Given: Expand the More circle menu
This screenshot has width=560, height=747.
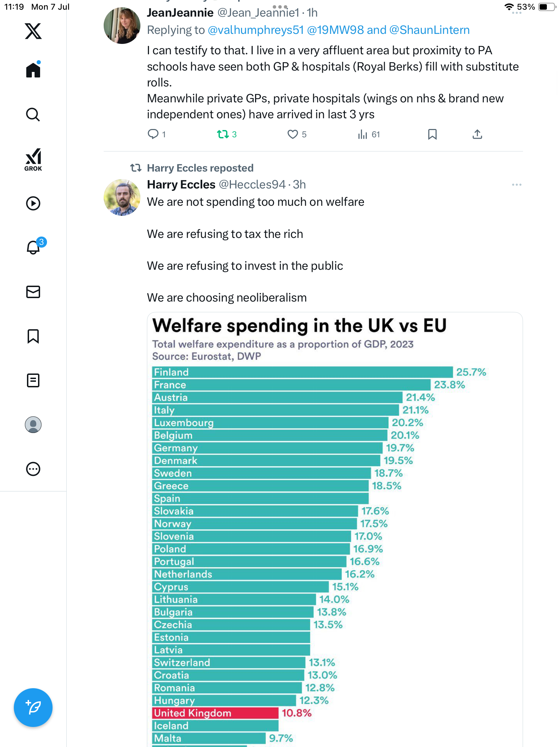Looking at the screenshot, I should (33, 469).
